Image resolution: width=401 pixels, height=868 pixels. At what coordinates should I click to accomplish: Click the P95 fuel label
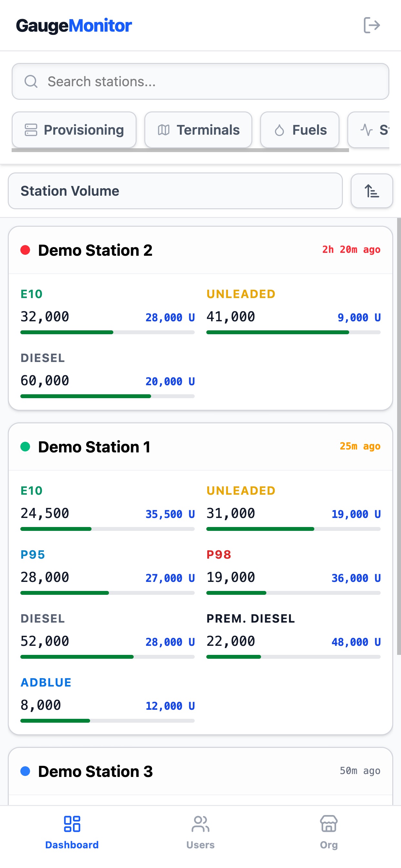[33, 555]
